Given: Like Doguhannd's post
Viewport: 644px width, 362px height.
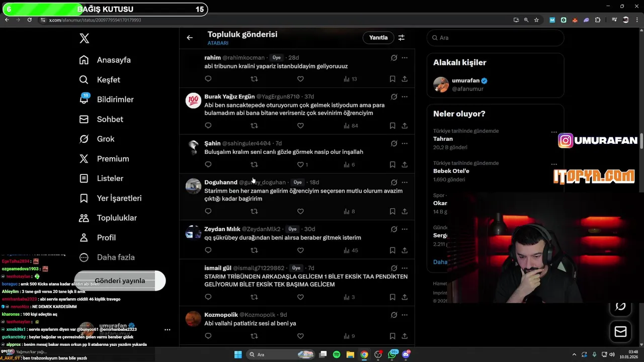Looking at the screenshot, I should pyautogui.click(x=300, y=211).
